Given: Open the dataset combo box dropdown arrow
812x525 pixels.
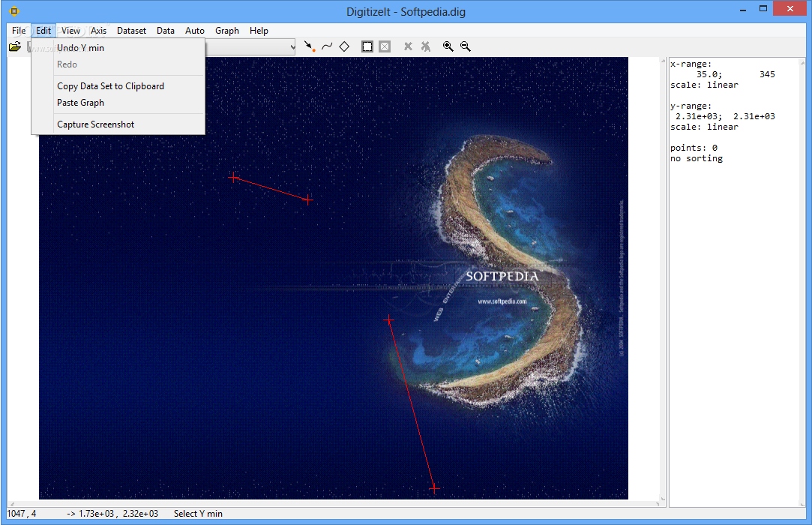Looking at the screenshot, I should pos(292,47).
